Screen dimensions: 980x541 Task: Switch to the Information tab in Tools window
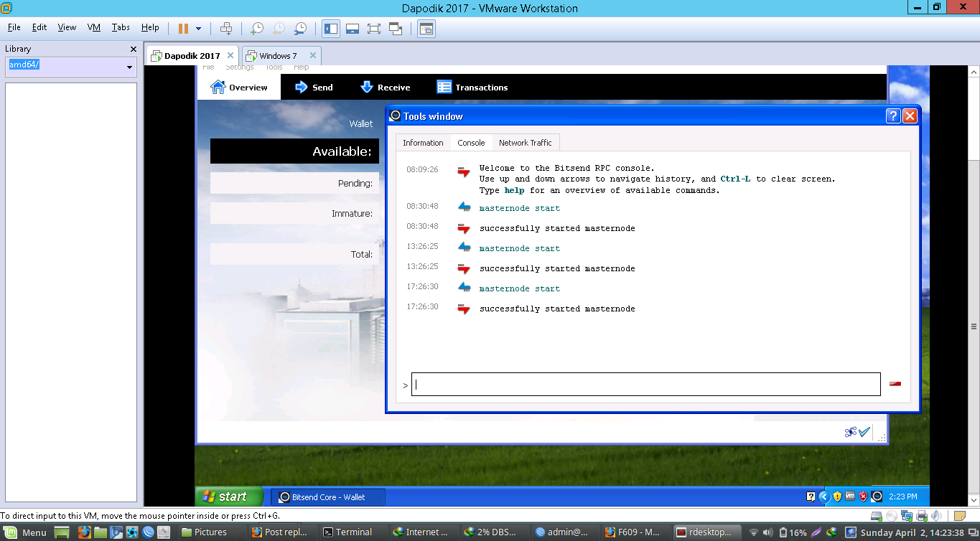pos(423,143)
